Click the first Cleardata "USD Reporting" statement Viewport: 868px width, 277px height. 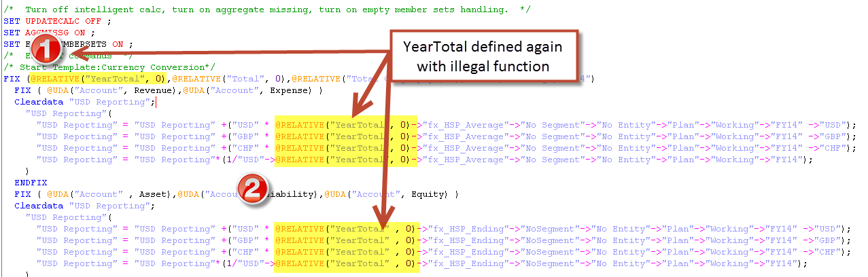coord(85,102)
